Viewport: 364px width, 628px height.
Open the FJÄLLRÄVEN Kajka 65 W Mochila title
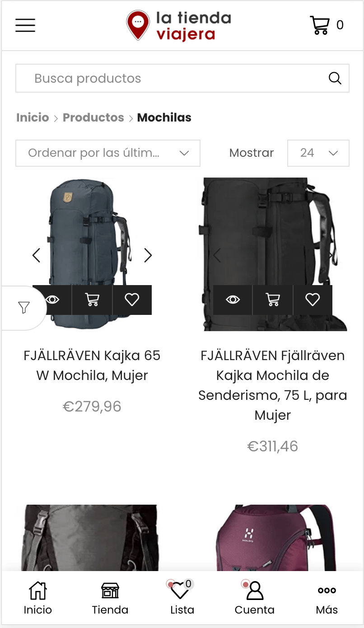click(92, 366)
